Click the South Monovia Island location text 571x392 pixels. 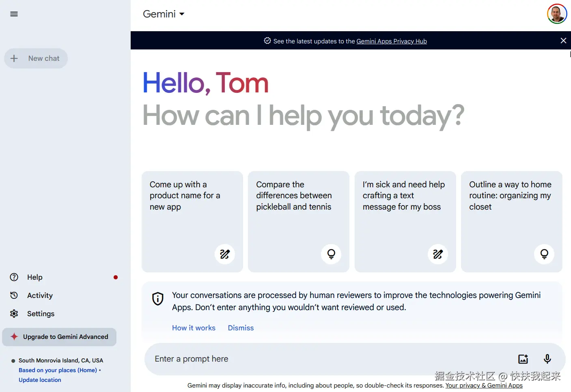pyautogui.click(x=61, y=360)
